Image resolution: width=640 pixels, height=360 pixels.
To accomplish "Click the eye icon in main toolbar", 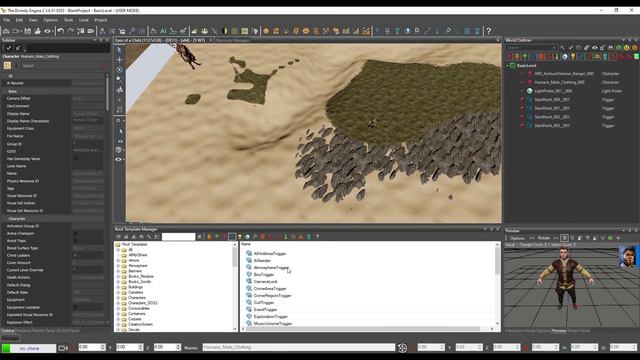I will [x=48, y=31].
